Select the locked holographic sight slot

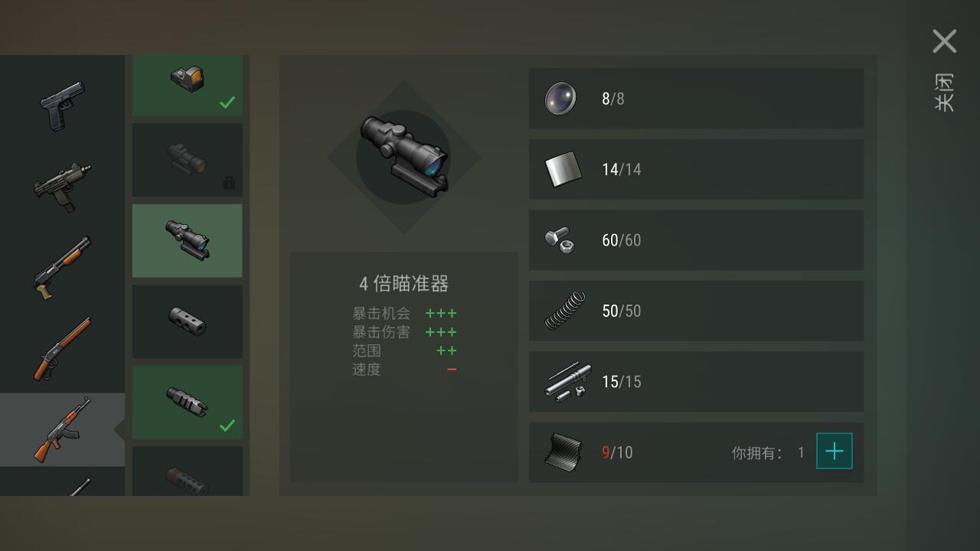187,160
